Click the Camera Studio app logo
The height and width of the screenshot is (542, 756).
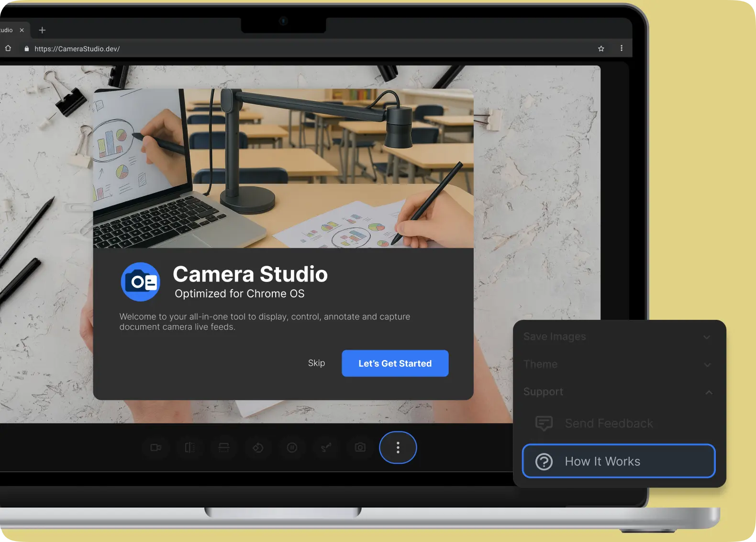(x=141, y=282)
